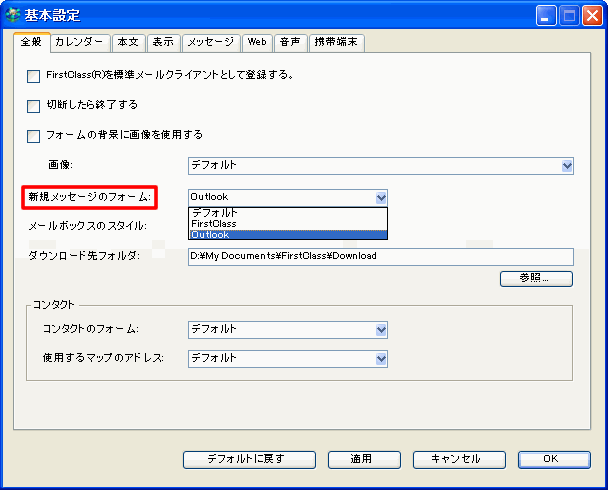Click the download folder path field

click(380, 256)
